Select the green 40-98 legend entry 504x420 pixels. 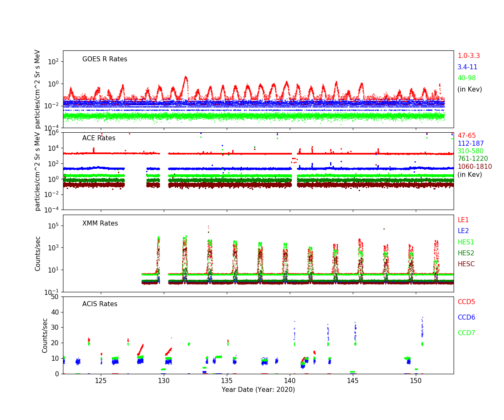point(466,78)
